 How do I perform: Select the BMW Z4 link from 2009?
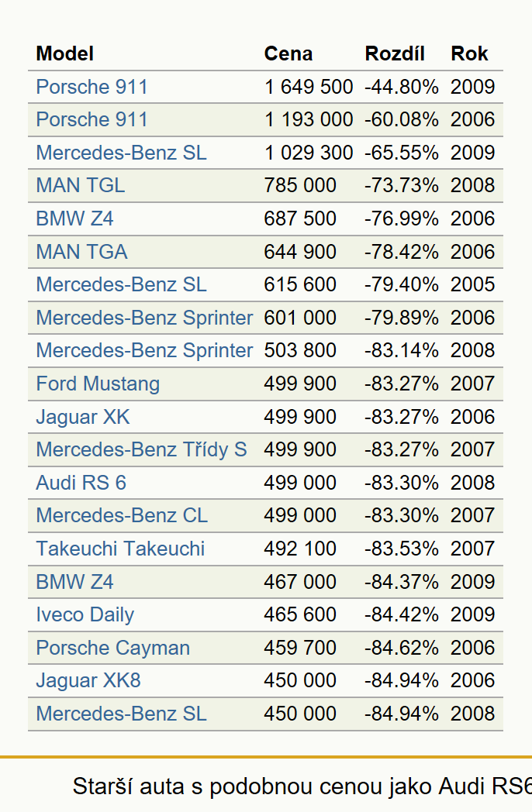tap(74, 582)
